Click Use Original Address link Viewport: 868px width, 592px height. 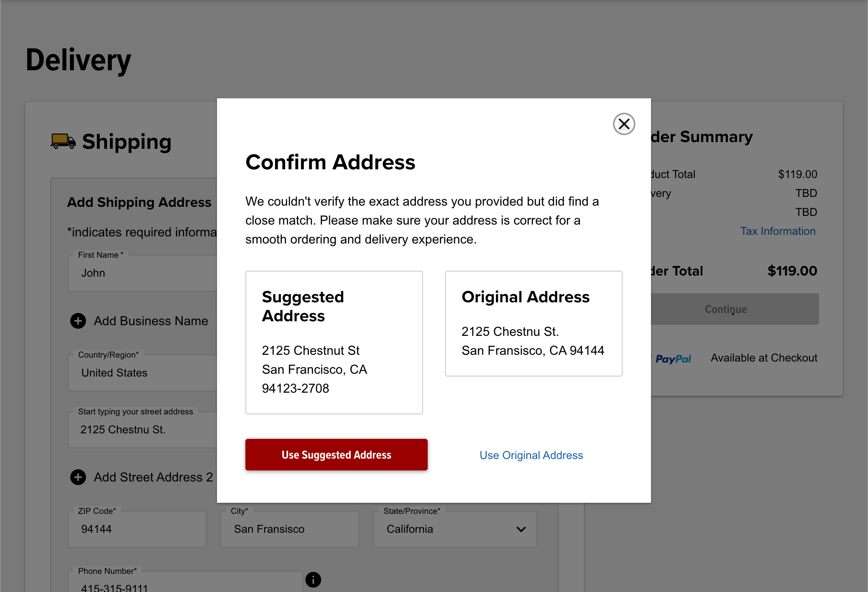pos(531,455)
